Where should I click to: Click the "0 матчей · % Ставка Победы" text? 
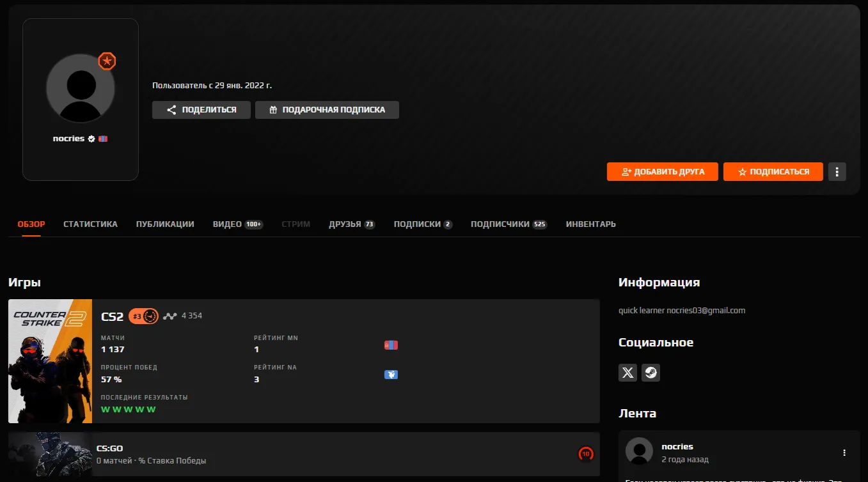[152, 461]
